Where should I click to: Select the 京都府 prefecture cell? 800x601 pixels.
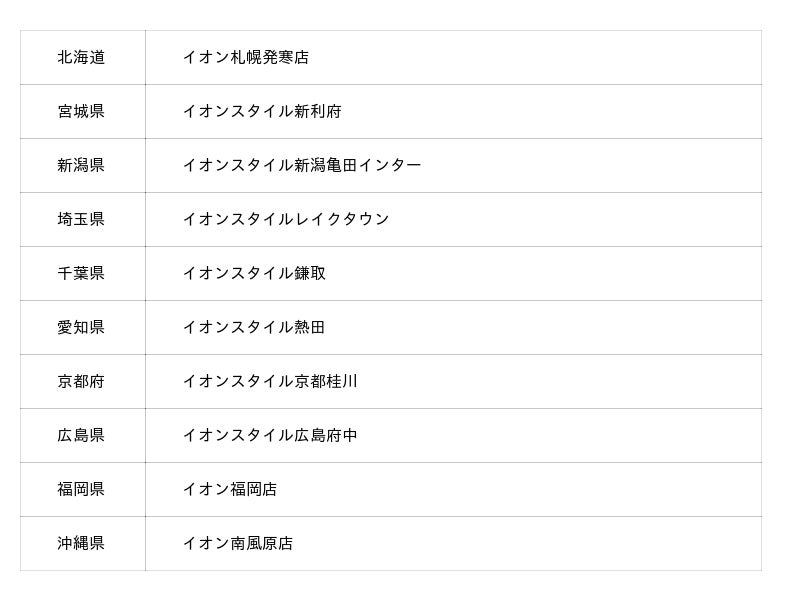pyautogui.click(x=81, y=382)
